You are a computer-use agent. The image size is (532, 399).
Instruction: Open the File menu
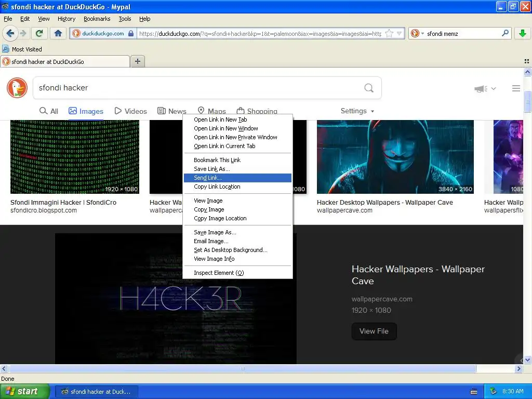tap(8, 19)
